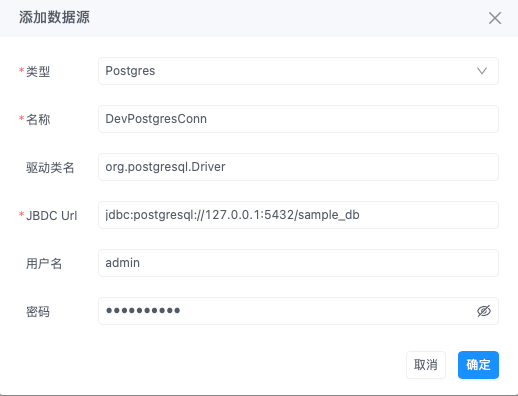Open the Postgres type selector
This screenshot has height=396, width=518.
click(298, 71)
